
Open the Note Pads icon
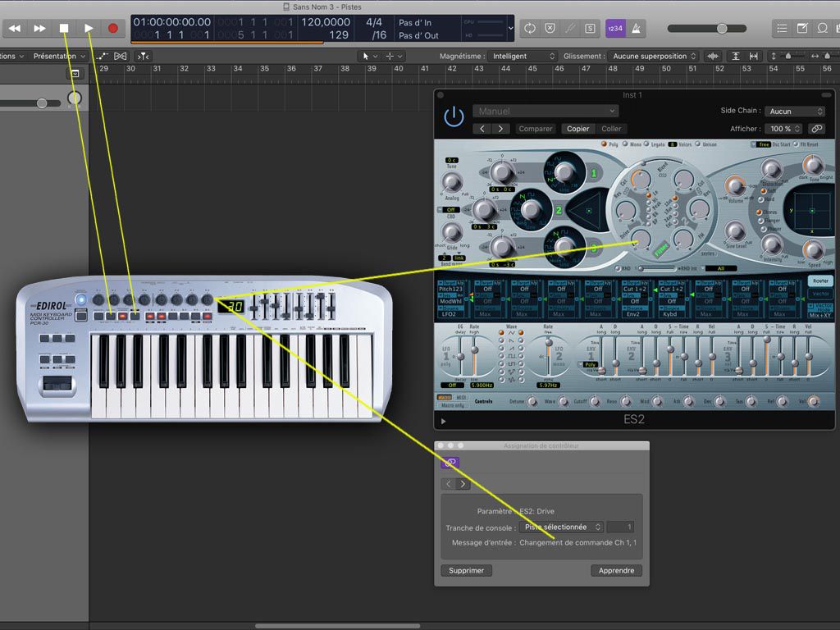point(802,29)
